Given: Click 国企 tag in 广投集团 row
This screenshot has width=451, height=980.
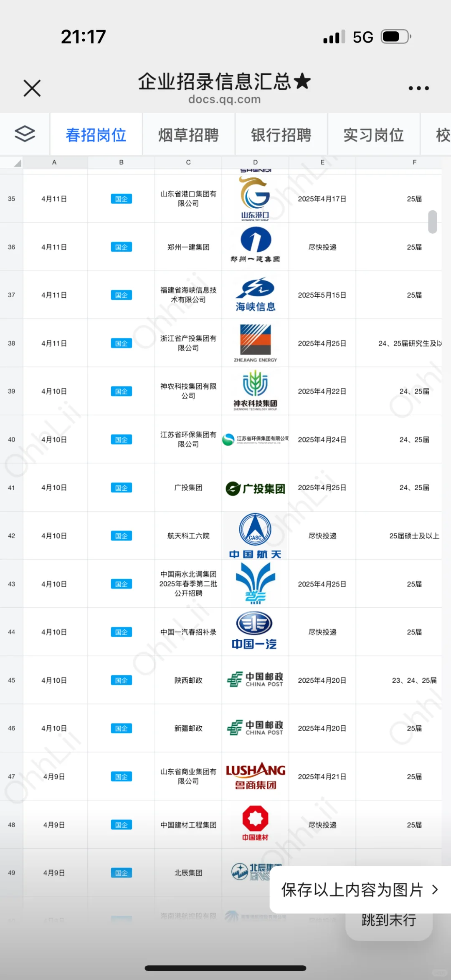Looking at the screenshot, I should point(122,488).
